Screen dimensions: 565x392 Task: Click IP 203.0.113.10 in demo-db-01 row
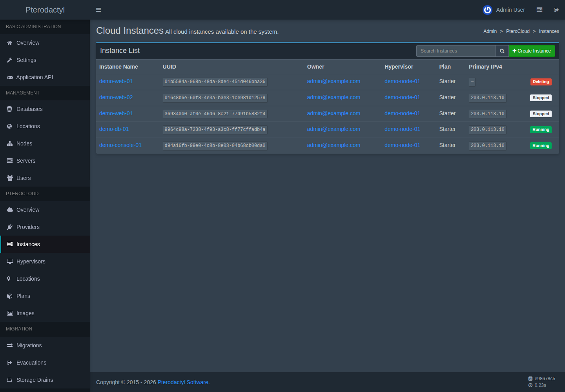pyautogui.click(x=488, y=130)
